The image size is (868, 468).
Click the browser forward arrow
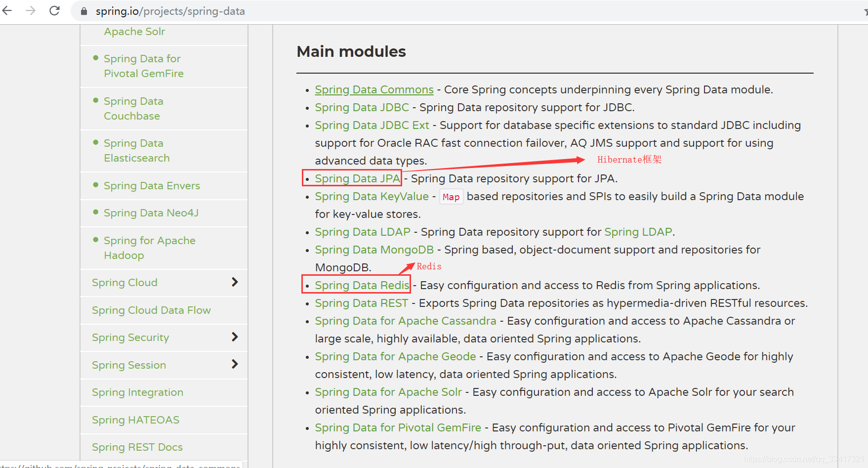[x=31, y=10]
